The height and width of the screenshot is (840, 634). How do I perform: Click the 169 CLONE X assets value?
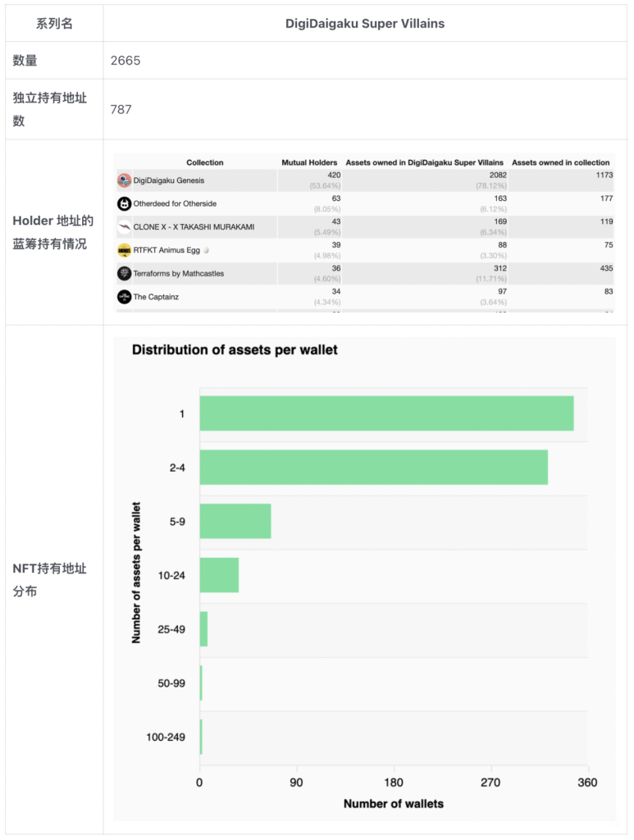point(500,221)
